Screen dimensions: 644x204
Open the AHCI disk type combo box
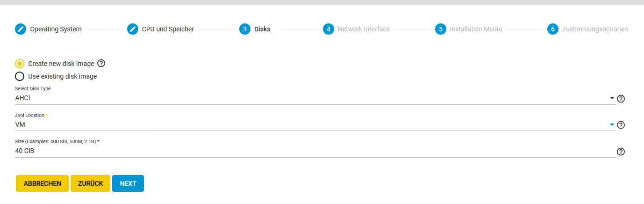[x=315, y=98]
